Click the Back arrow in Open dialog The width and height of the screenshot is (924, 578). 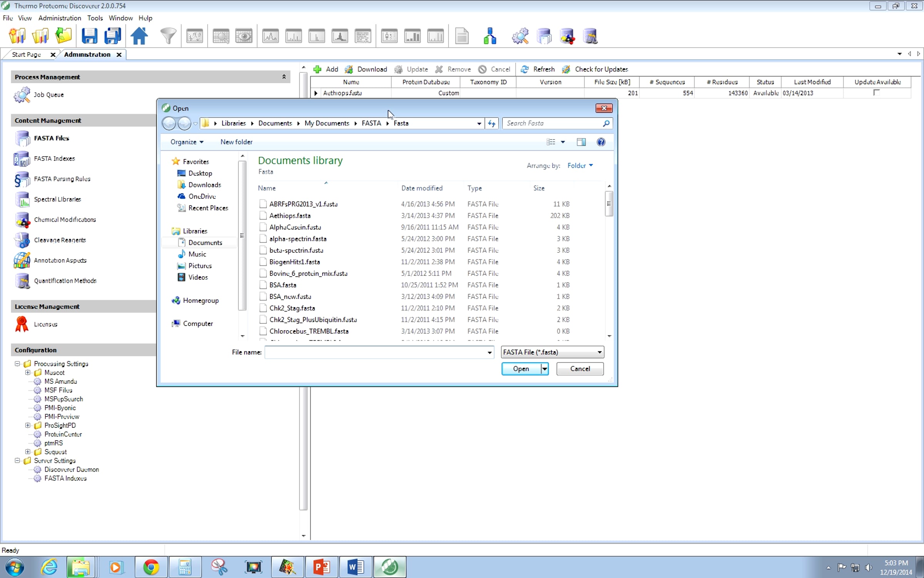tap(169, 123)
